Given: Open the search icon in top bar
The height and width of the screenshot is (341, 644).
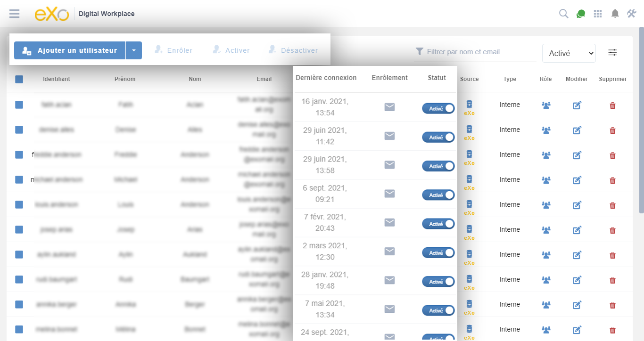Looking at the screenshot, I should click(x=563, y=14).
